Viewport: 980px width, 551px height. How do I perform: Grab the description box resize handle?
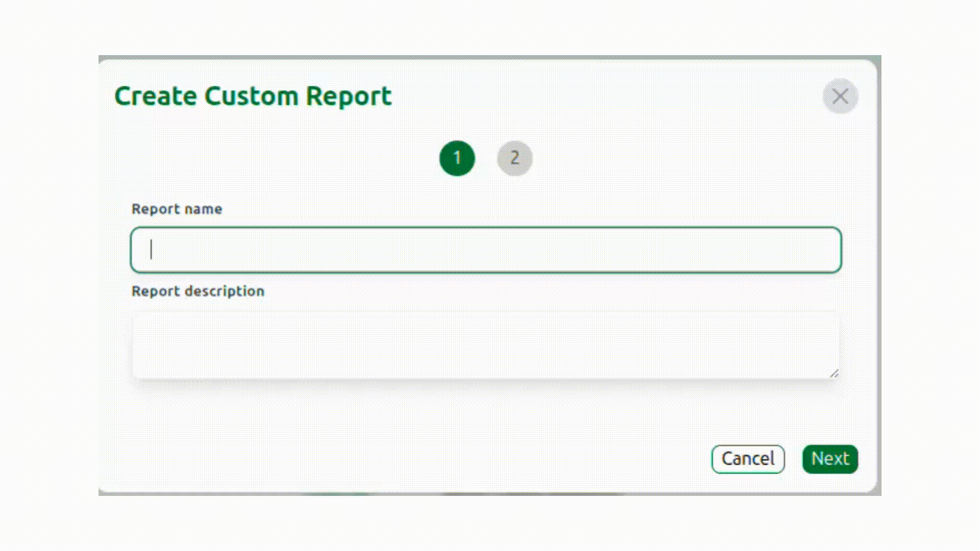pyautogui.click(x=835, y=374)
